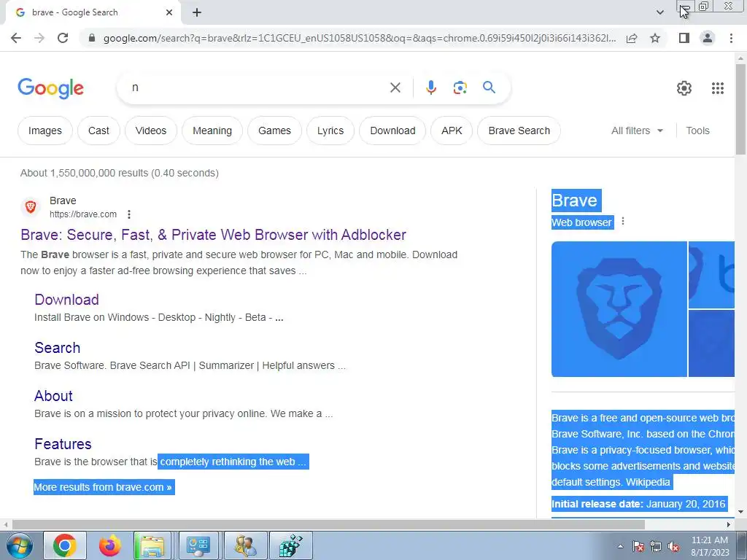Image resolution: width=747 pixels, height=560 pixels.
Task: Start voice search with the microphone icon
Action: [x=430, y=87]
